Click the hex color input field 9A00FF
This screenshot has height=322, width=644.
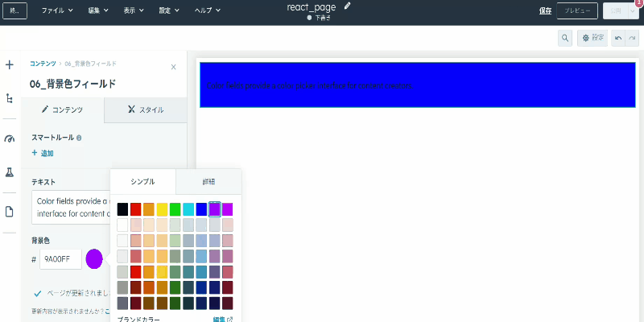pyautogui.click(x=61, y=259)
